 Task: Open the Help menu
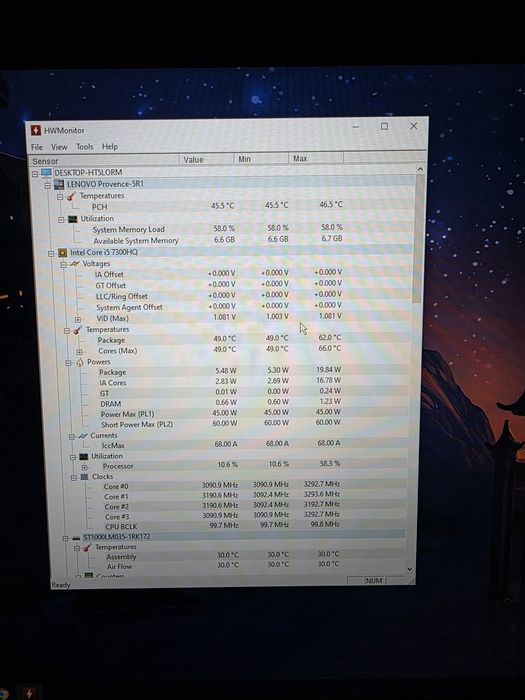click(110, 146)
